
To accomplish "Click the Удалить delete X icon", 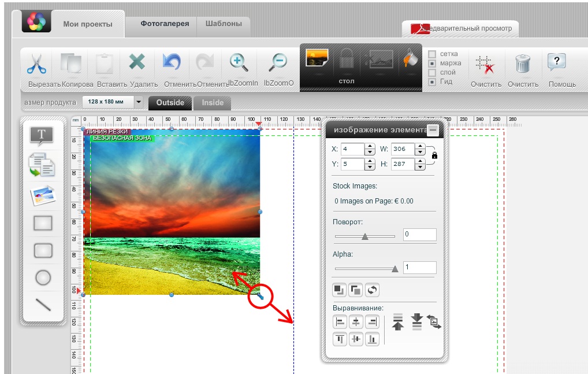I will (137, 62).
